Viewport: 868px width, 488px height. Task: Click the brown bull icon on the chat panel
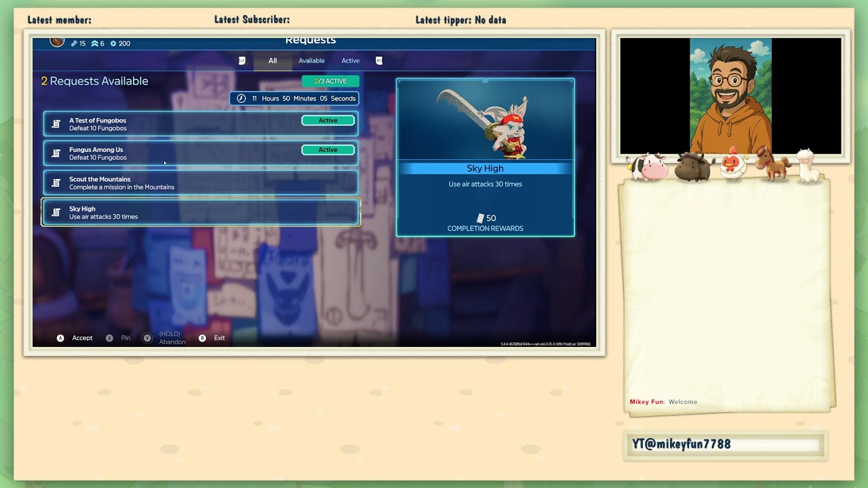(693, 167)
